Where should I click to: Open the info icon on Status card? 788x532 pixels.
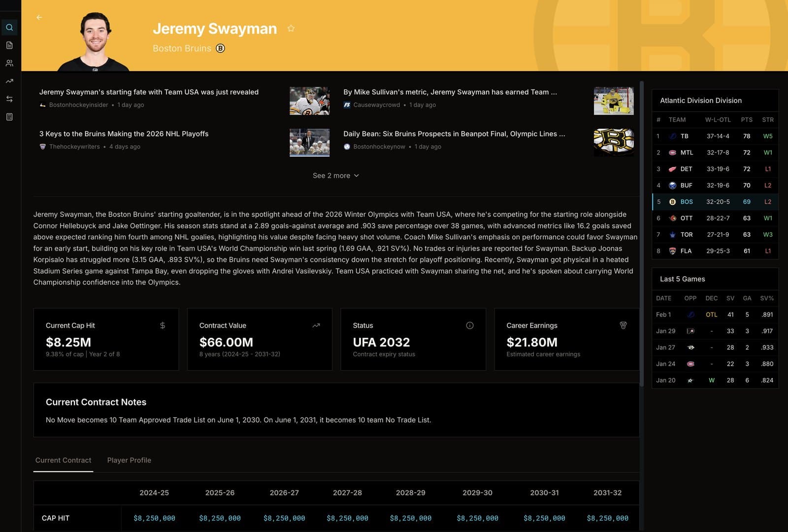(x=470, y=325)
